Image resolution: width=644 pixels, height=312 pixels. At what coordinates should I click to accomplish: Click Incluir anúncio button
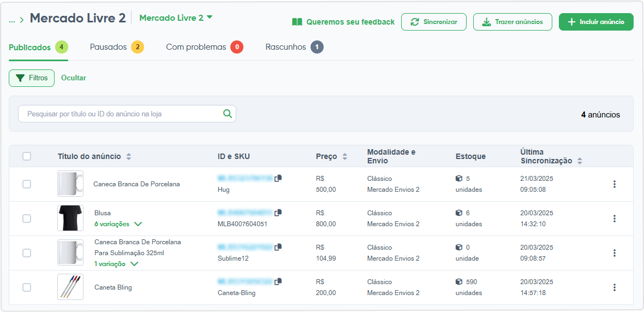[596, 22]
